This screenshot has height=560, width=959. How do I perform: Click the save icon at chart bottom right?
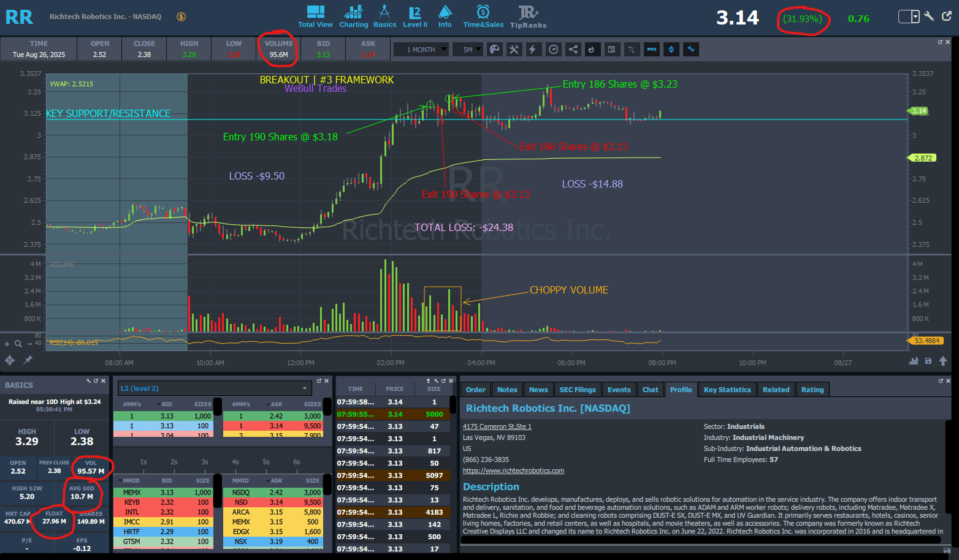point(928,361)
